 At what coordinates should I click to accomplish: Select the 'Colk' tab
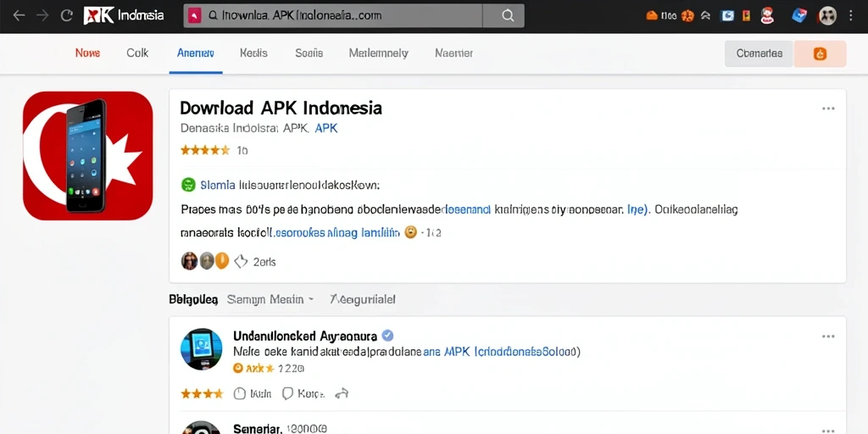coord(137,53)
